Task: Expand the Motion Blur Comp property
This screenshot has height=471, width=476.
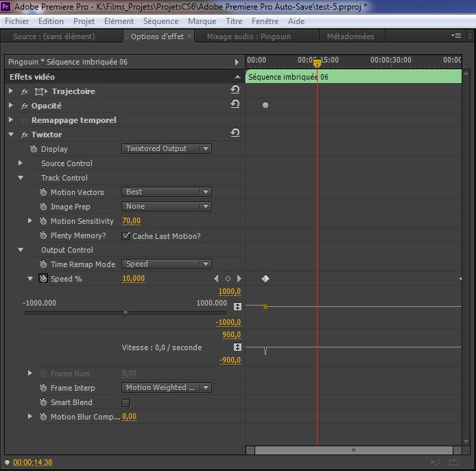Action: (29, 416)
